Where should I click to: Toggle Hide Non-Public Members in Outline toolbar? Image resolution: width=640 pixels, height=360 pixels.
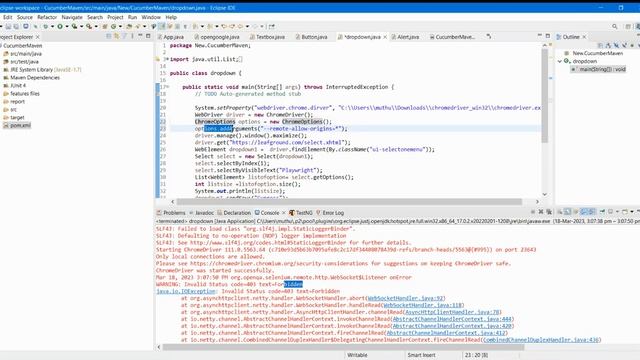(x=632, y=46)
